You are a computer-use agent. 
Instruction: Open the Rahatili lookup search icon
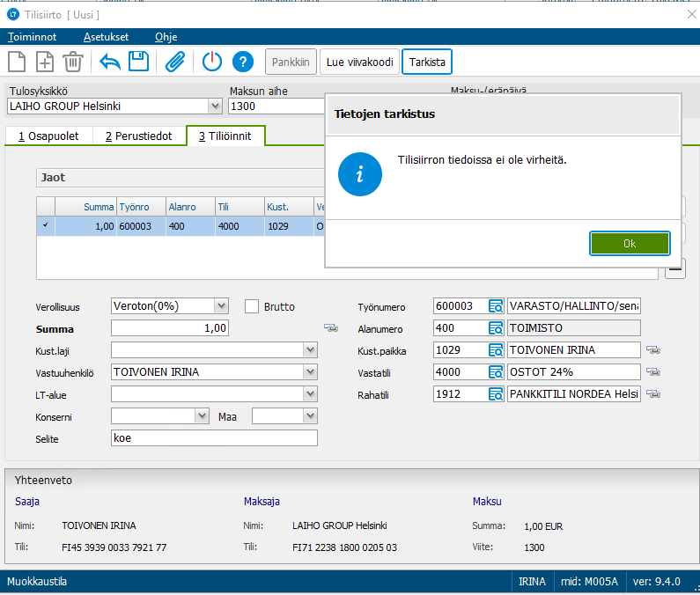tap(496, 394)
